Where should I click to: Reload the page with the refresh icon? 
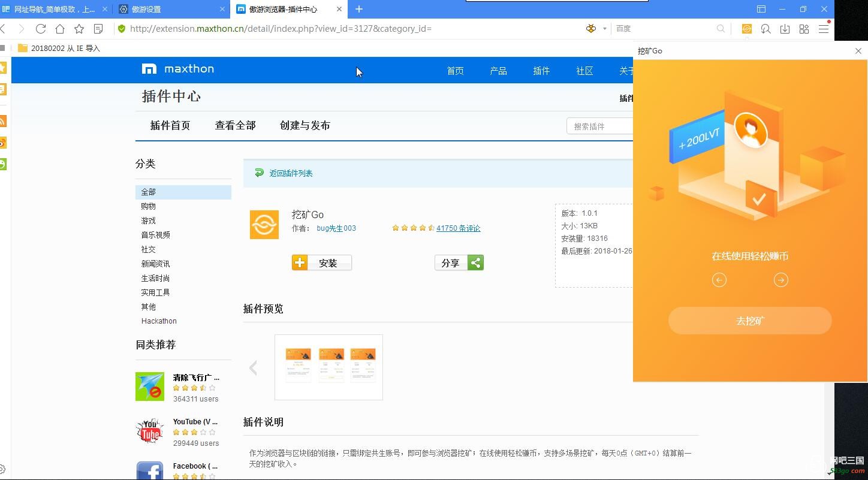point(41,29)
